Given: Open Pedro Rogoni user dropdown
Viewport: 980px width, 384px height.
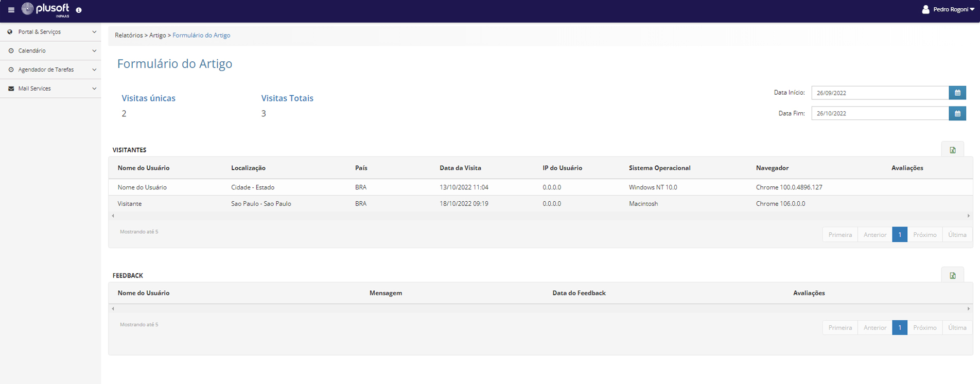Looking at the screenshot, I should click(x=954, y=9).
